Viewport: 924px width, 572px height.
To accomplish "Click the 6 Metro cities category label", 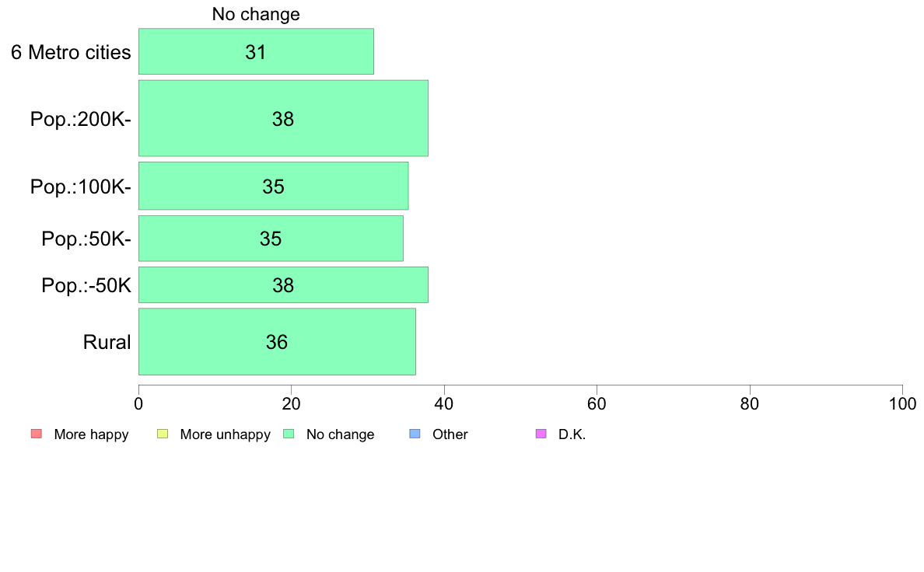I will point(71,52).
